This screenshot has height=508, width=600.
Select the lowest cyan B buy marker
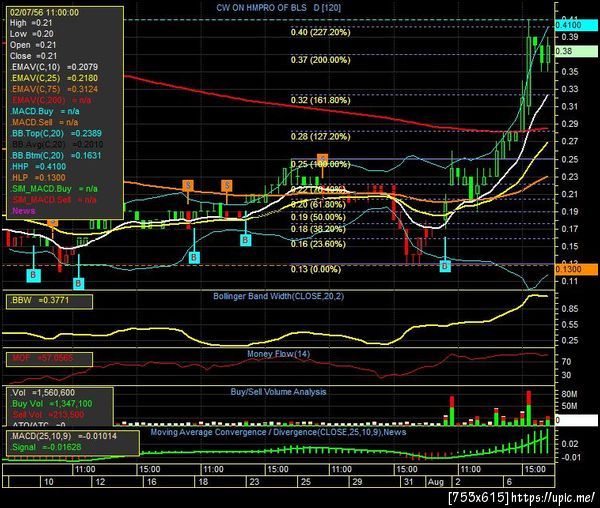coord(78,283)
